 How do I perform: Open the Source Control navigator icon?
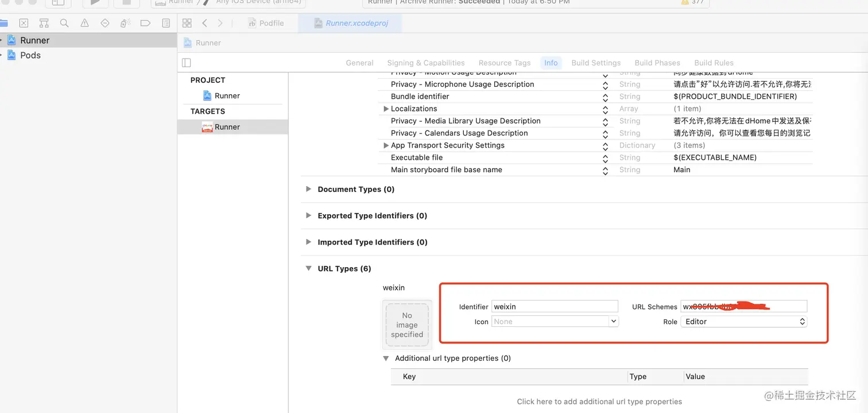point(24,23)
